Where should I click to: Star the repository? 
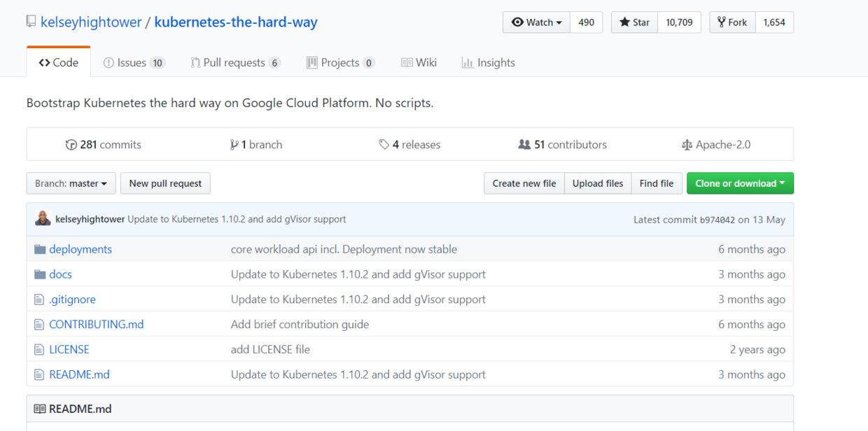click(x=634, y=22)
